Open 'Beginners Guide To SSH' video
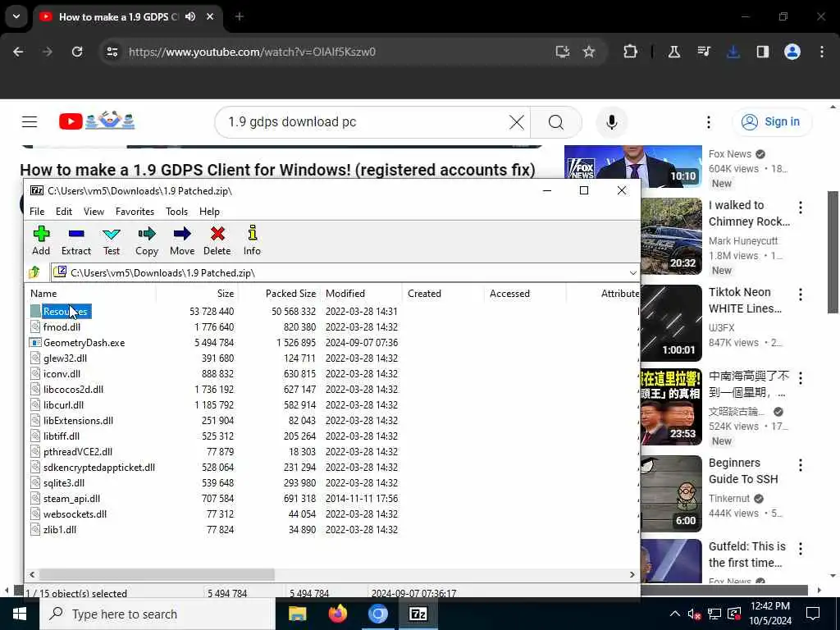This screenshot has height=630, width=840. click(x=743, y=471)
